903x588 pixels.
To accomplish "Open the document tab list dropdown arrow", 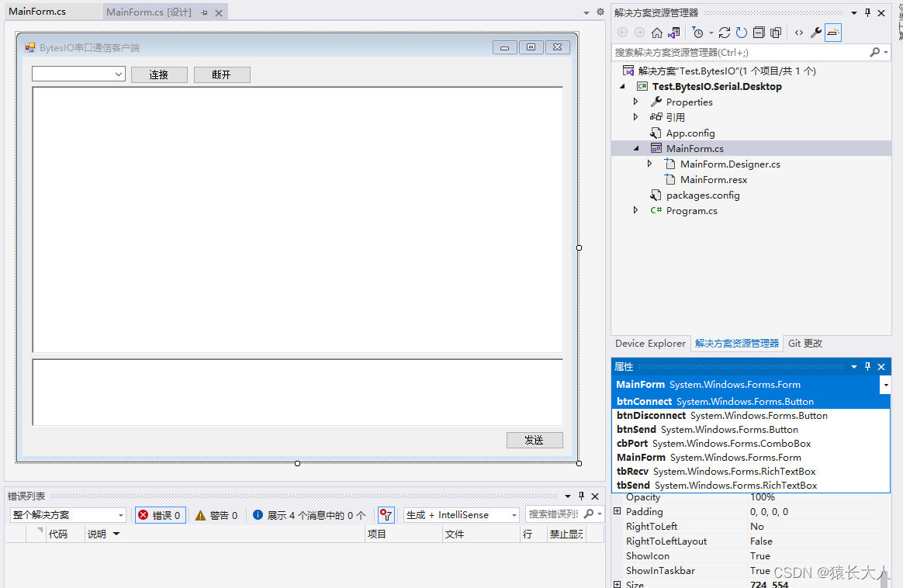I will [586, 12].
